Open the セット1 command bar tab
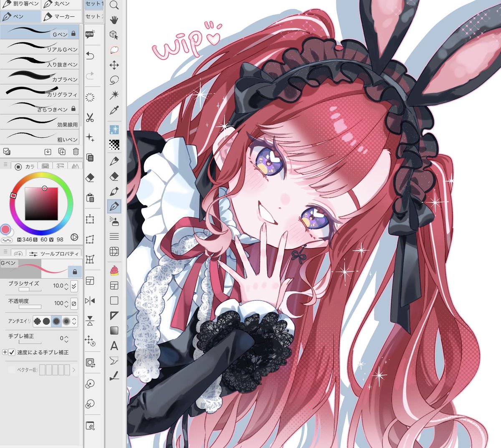Image resolution: width=501 pixels, height=448 pixels. (94, 4)
